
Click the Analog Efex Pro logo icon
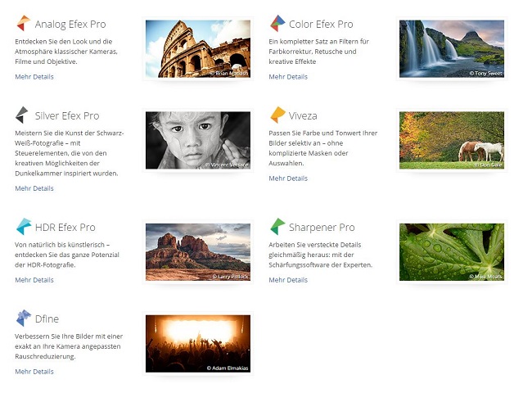click(24, 23)
